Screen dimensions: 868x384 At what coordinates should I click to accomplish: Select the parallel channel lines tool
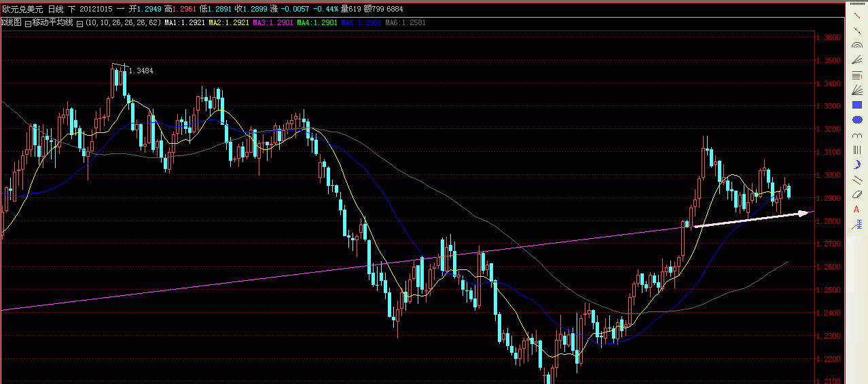pyautogui.click(x=856, y=180)
